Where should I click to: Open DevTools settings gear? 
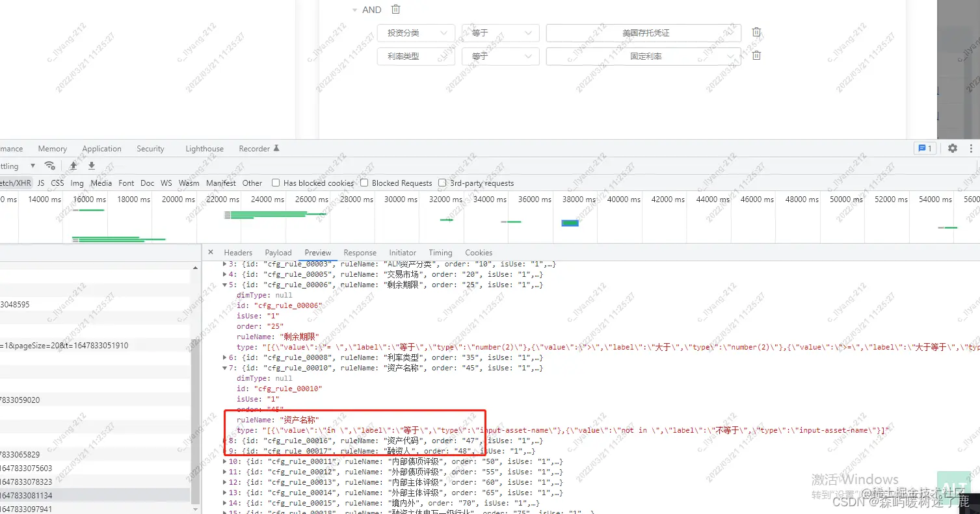point(953,148)
